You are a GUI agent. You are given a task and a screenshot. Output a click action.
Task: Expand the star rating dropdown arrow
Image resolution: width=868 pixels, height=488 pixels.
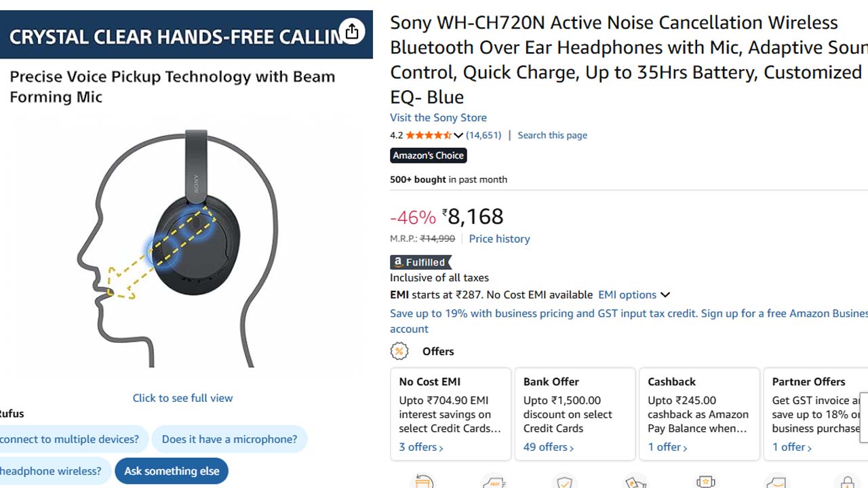[x=458, y=136]
